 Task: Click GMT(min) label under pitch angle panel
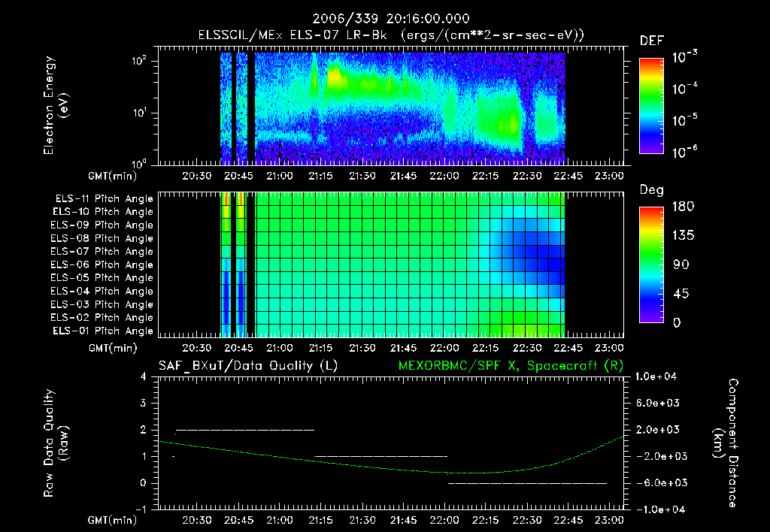coord(113,349)
